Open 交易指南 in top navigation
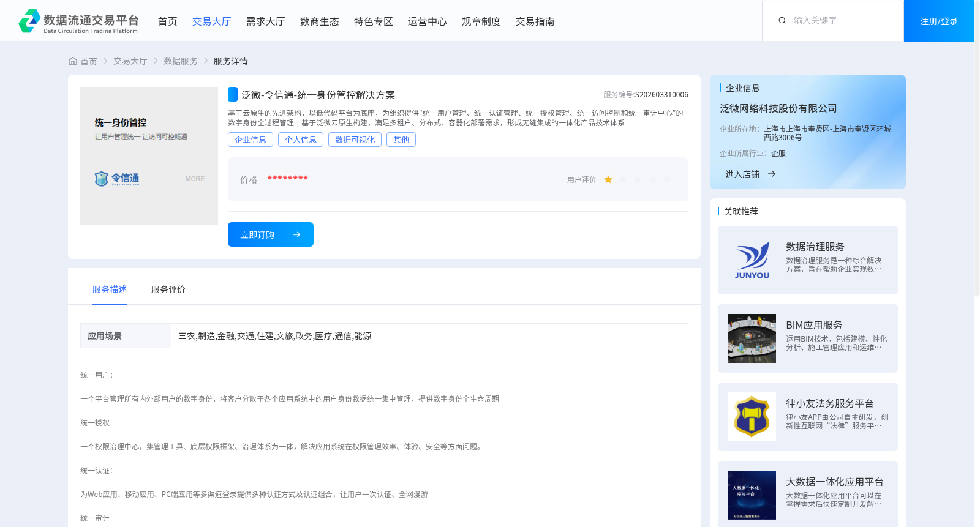Screen dimensions: 980x527 tap(535, 21)
